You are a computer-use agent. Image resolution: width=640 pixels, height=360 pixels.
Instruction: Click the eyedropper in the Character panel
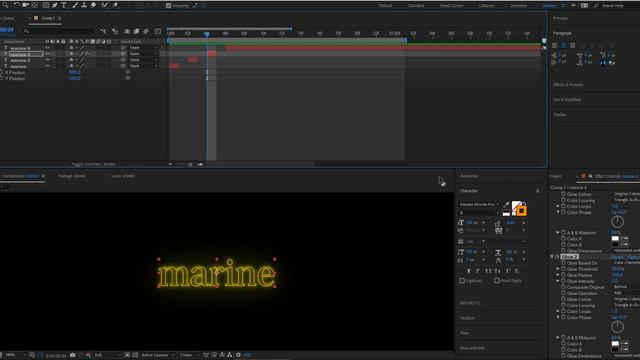click(x=506, y=204)
